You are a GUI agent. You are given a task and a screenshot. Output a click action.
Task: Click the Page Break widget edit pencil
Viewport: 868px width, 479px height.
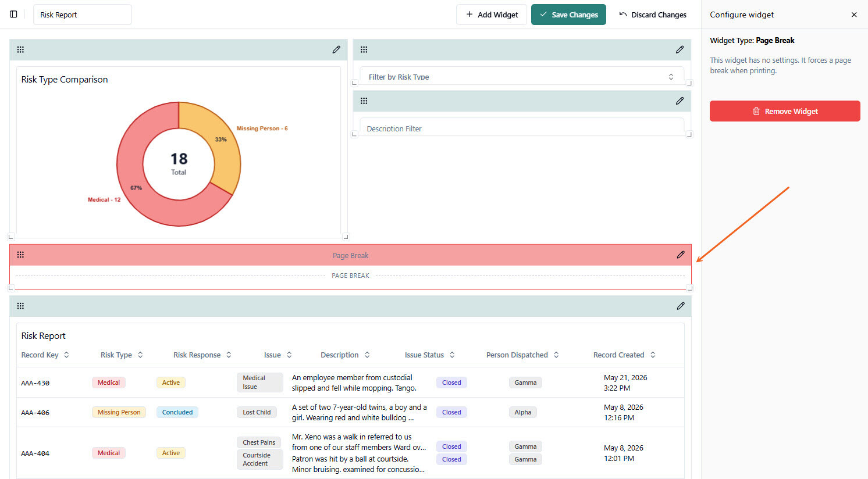click(681, 255)
